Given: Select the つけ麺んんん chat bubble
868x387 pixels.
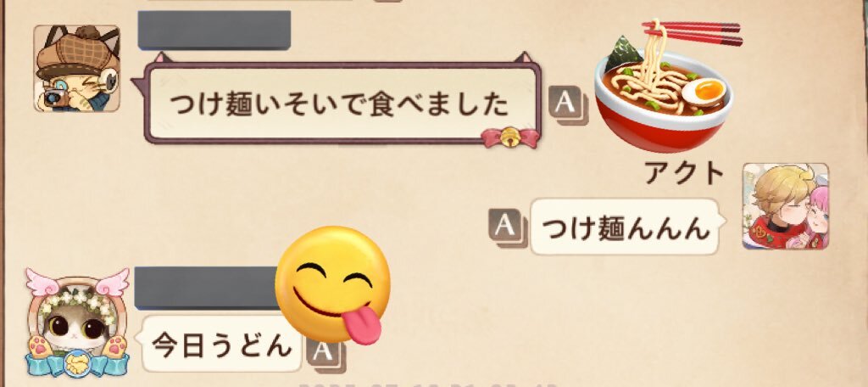Looking at the screenshot, I should [626, 227].
